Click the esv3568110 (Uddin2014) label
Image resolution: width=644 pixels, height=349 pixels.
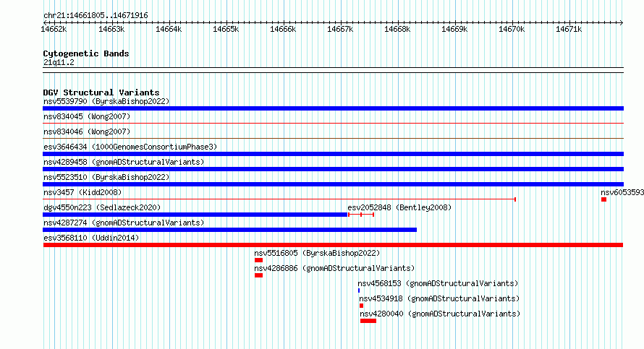coord(91,238)
